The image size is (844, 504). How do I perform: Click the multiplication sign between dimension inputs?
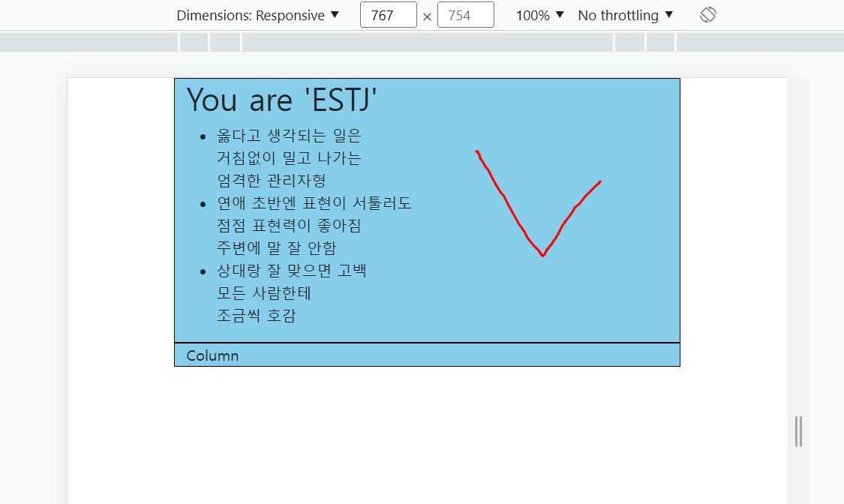(x=427, y=14)
